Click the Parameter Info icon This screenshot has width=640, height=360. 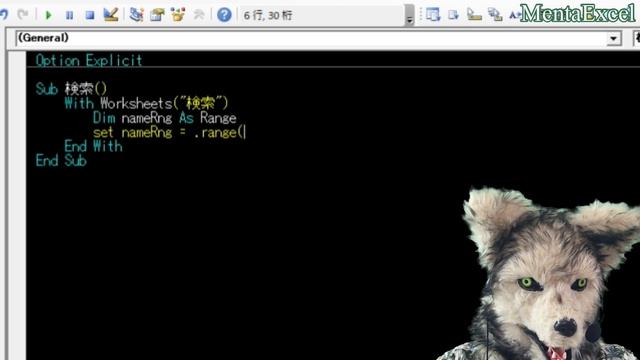(x=495, y=15)
